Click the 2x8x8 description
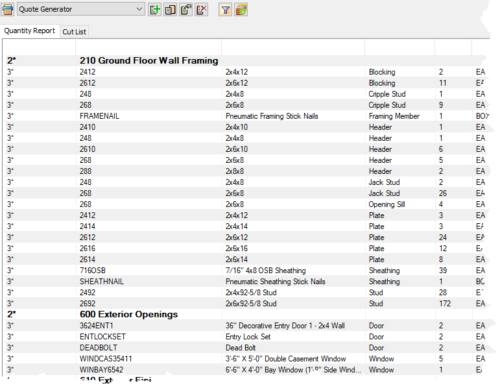This screenshot has height=390, width=500. tap(234, 171)
